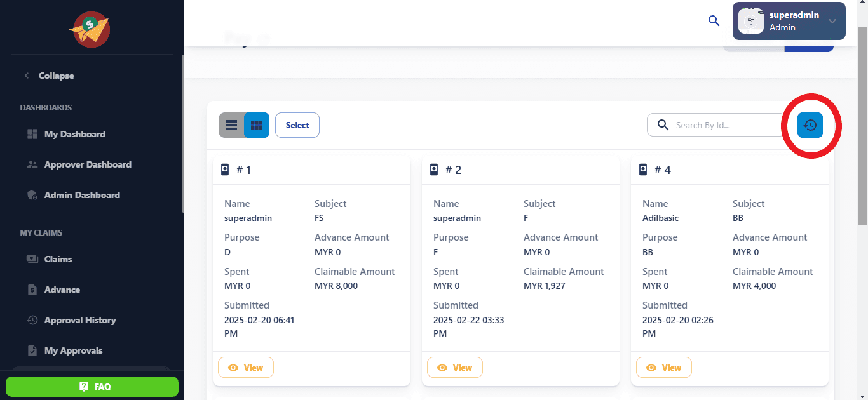Screen dimensions: 868x400
Task: Open the search magnifier in top bar
Action: click(714, 21)
